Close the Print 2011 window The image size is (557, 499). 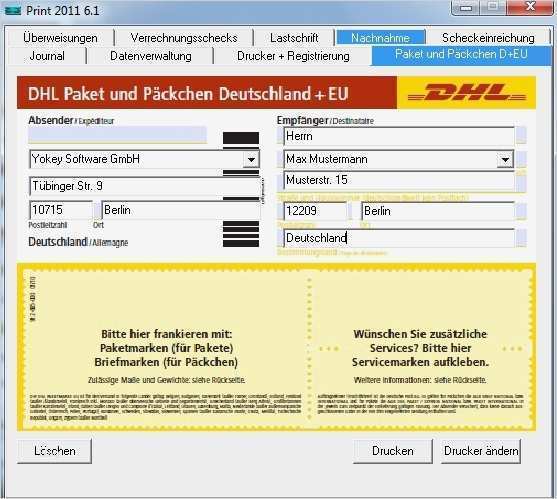pos(530,8)
